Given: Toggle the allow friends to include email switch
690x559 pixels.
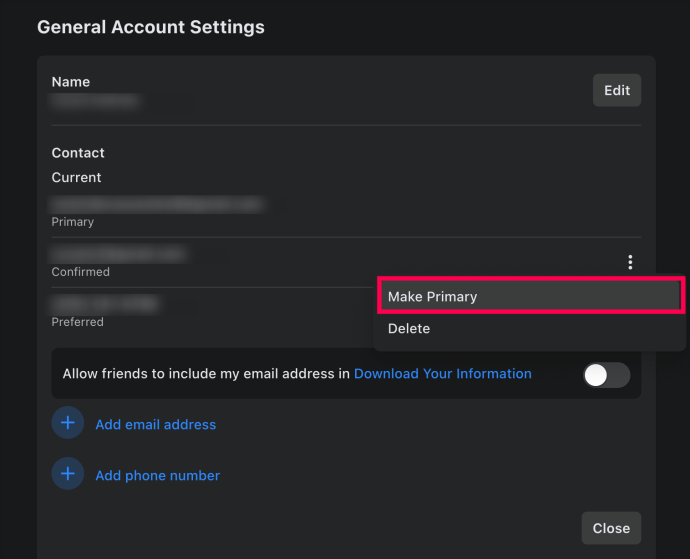Looking at the screenshot, I should (606, 375).
